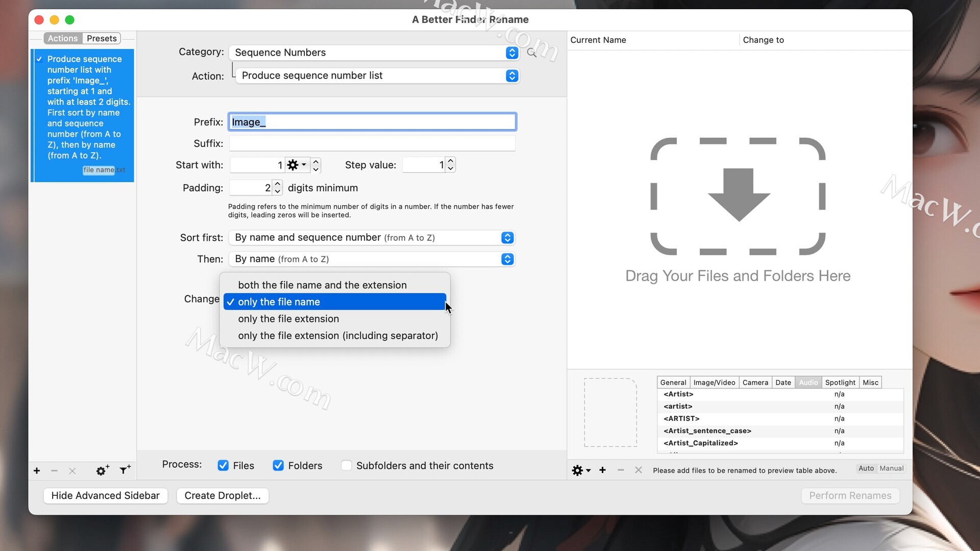Open the Spotlight metadata tab
The width and height of the screenshot is (980, 551).
(x=840, y=383)
